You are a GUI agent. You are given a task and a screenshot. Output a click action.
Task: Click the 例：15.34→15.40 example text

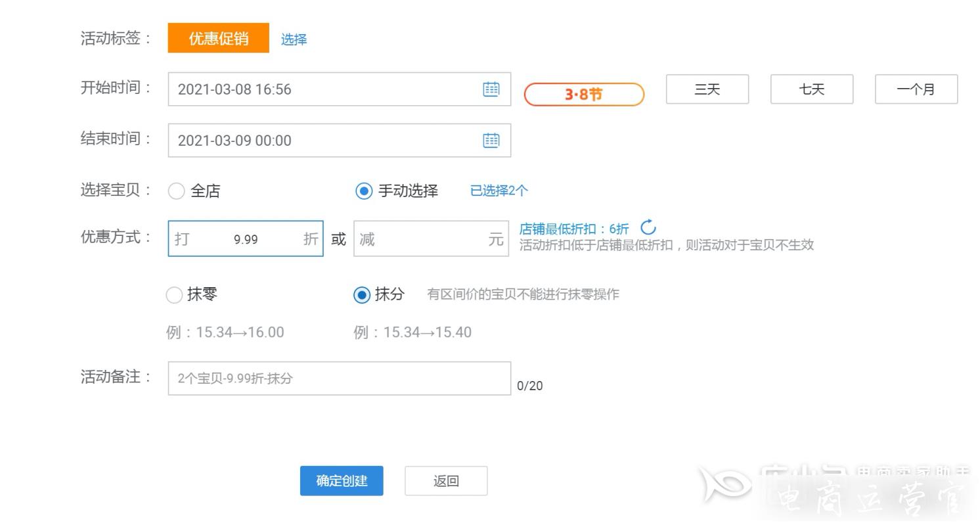[412, 332]
